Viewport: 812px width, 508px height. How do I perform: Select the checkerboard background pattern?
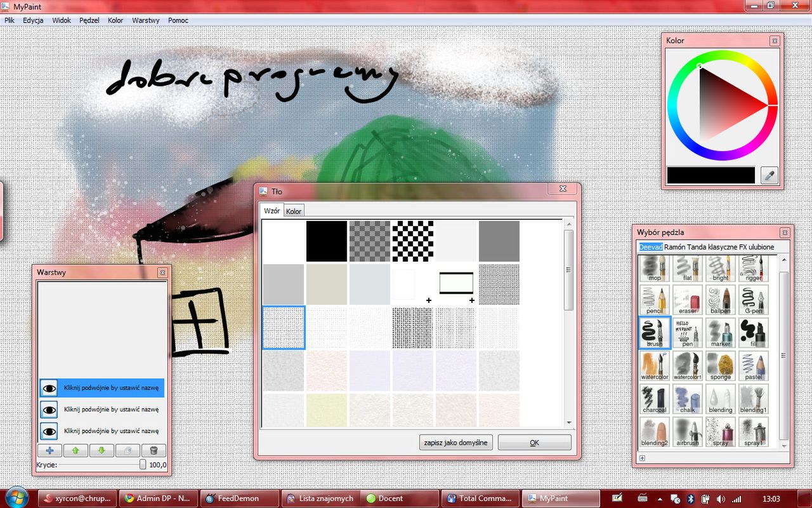[x=412, y=240]
